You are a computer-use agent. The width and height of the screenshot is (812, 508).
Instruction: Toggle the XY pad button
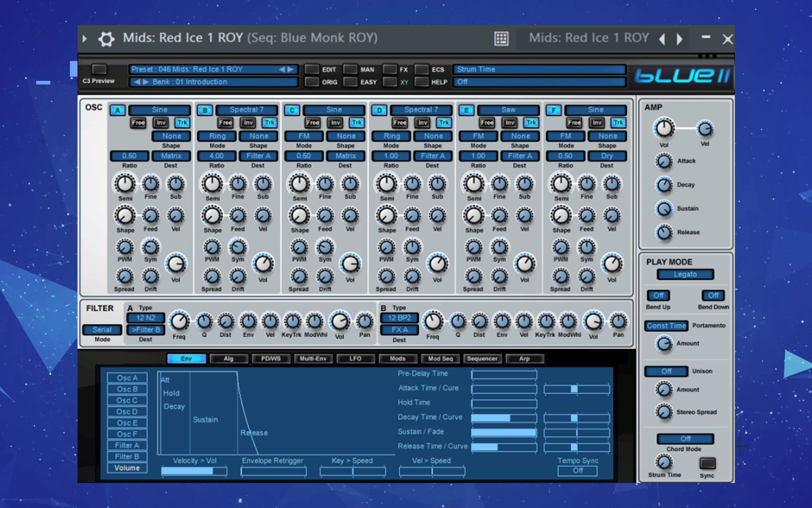pyautogui.click(x=390, y=82)
